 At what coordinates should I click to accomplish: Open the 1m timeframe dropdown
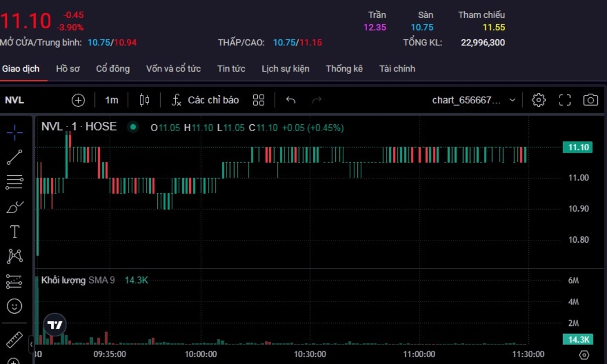112,100
